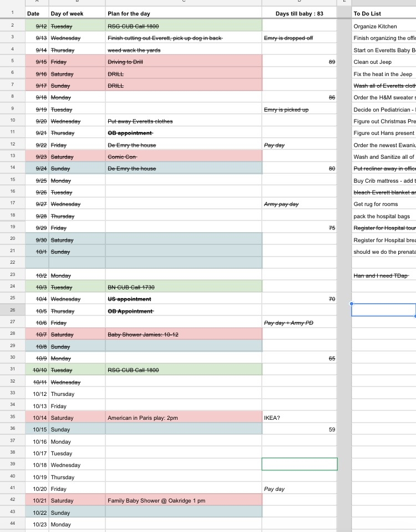416x532 pixels.
Task: Select the 'BN CUB Call 1730' cell
Action: pos(184,287)
